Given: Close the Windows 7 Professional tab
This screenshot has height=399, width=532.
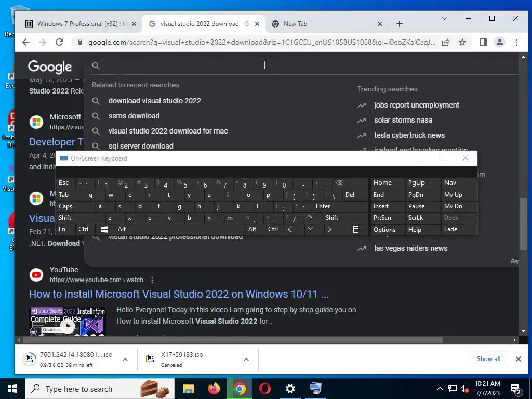Looking at the screenshot, I should (134, 24).
